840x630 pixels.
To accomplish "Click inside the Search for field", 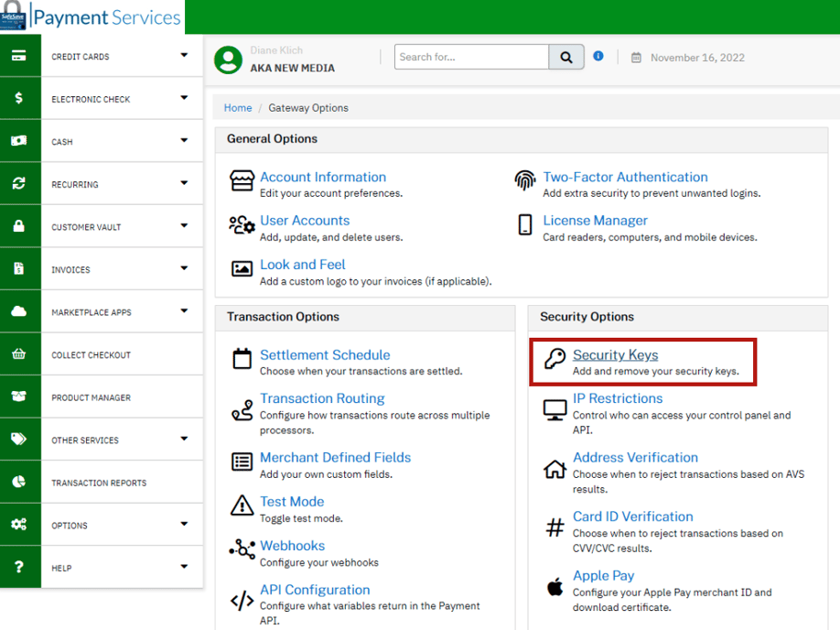I will tap(471, 57).
